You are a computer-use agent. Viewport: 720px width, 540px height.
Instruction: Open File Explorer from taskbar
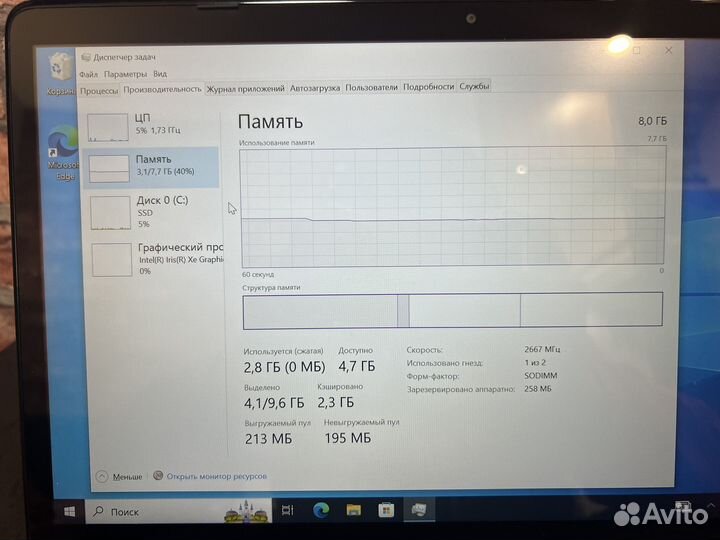354,510
